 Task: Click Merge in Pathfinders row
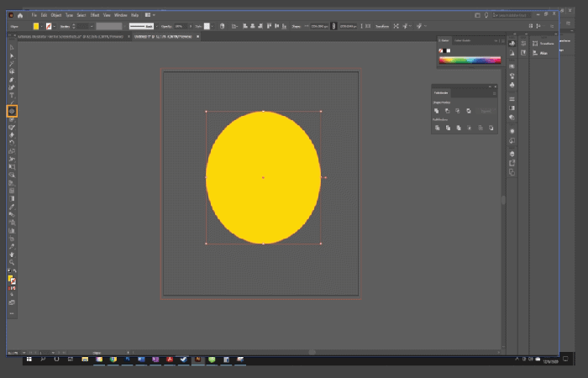[x=459, y=128]
